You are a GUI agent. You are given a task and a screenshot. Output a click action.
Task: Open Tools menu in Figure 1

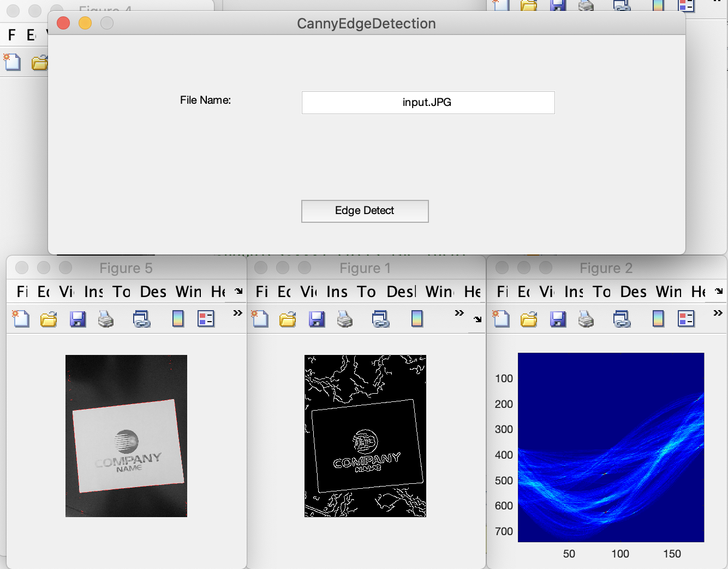point(366,292)
